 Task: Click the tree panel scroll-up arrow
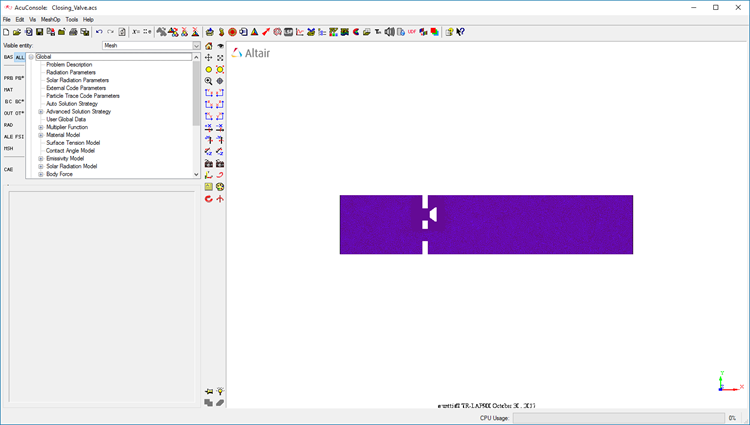pos(196,57)
